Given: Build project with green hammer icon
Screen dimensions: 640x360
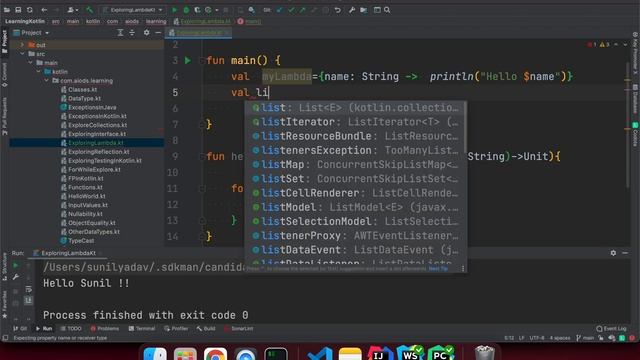Looking at the screenshot, I should pos(89,10).
